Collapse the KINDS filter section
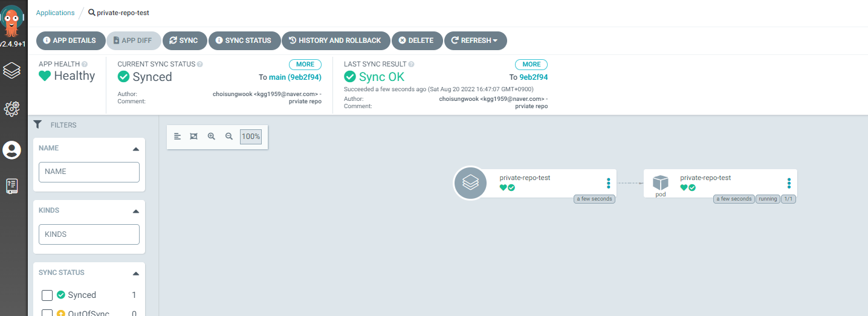 (x=135, y=211)
